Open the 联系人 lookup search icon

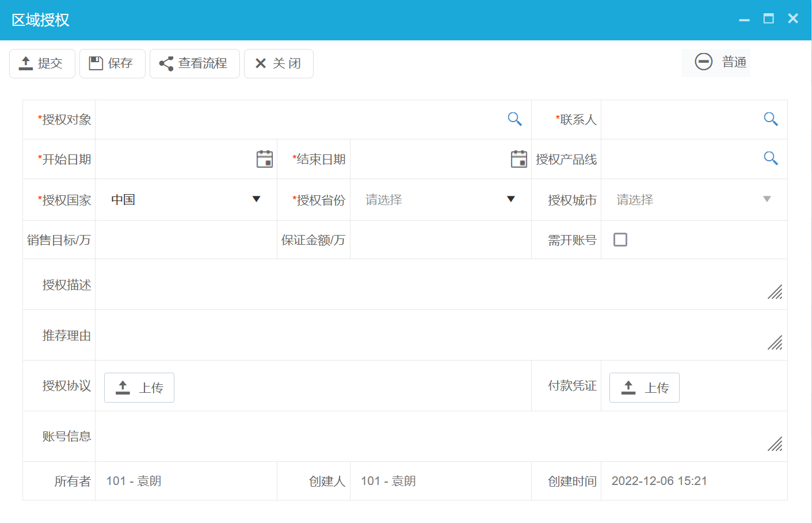770,119
